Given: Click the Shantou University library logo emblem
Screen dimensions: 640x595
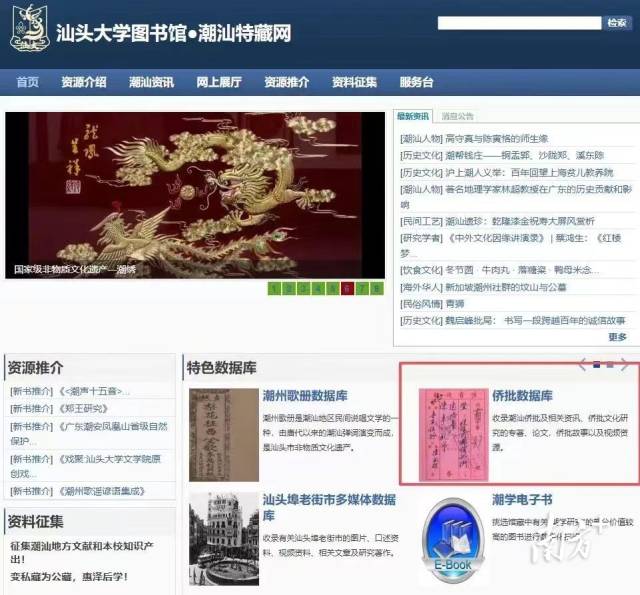Looking at the screenshot, I should point(30,28).
